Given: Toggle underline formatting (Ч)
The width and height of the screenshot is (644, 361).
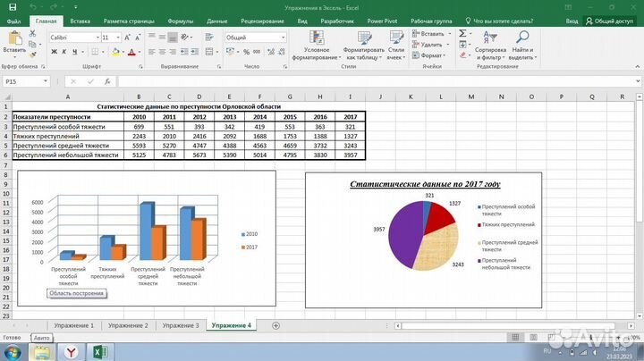Looking at the screenshot, I should point(73,54).
